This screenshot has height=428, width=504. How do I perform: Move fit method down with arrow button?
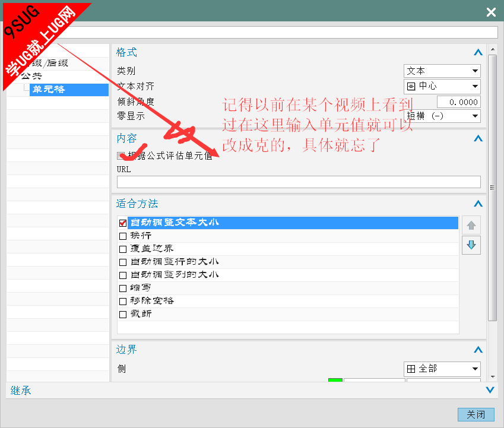pos(471,245)
